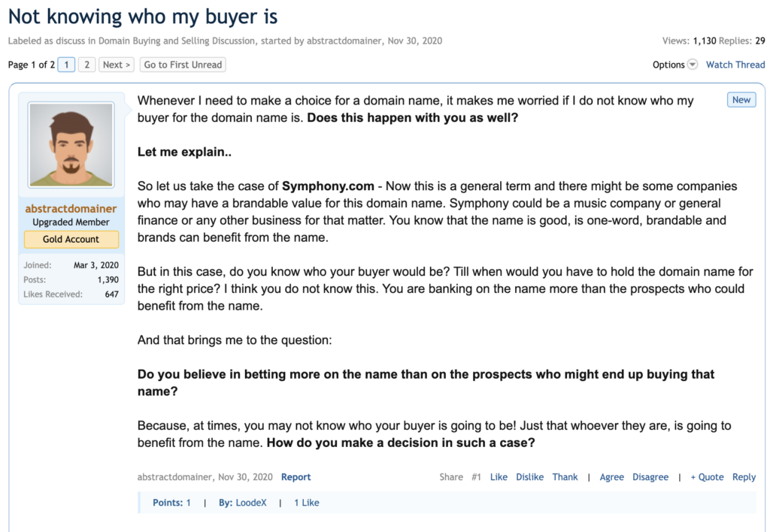Click abstractdomainer's avatar image
Screen dimensions: 770x532
click(x=71, y=145)
